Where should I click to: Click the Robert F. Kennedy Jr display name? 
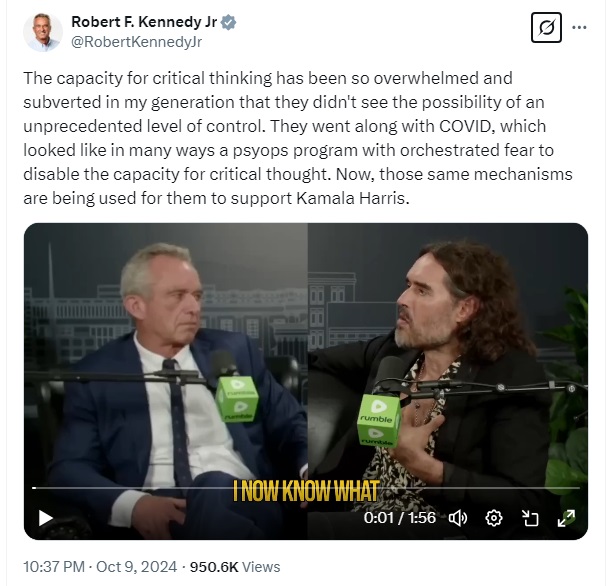click(144, 22)
